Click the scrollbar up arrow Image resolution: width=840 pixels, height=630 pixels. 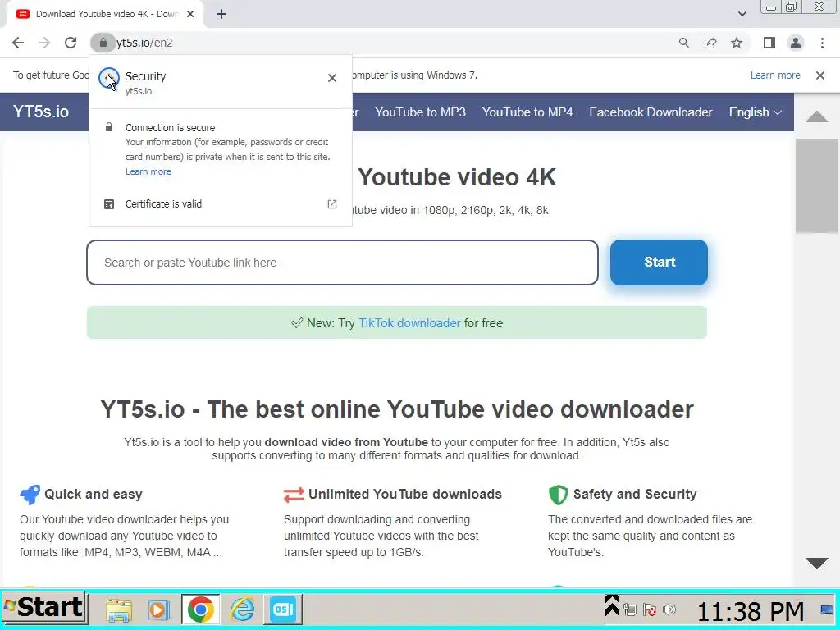click(816, 116)
